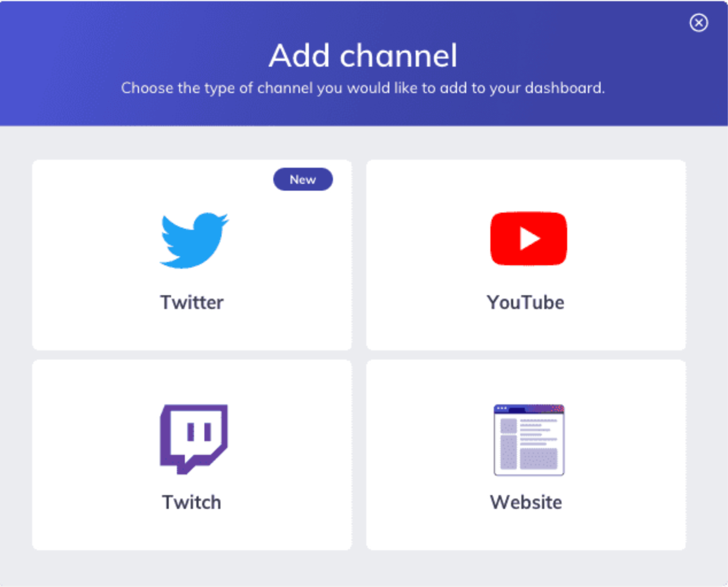
Task: Click the New badge on the Twitter card
Action: point(303,179)
